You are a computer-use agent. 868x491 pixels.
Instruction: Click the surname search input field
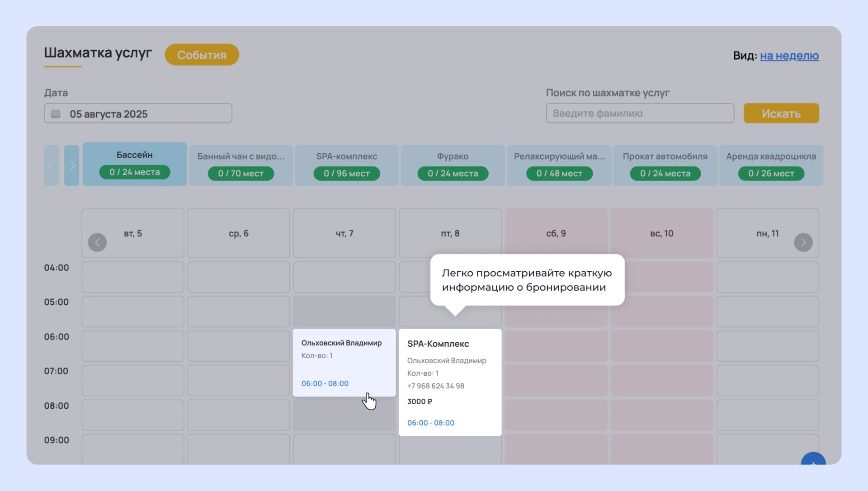pyautogui.click(x=640, y=113)
